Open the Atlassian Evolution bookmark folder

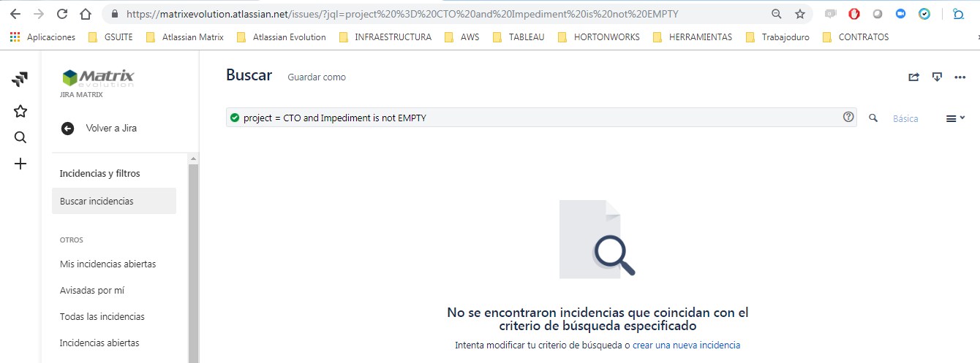[281, 37]
